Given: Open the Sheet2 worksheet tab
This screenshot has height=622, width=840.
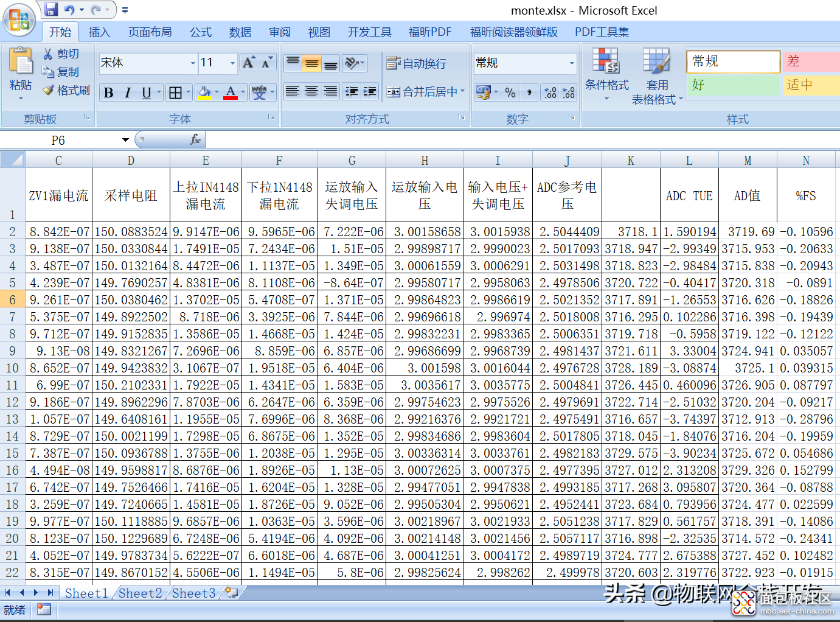Looking at the screenshot, I should (x=141, y=593).
